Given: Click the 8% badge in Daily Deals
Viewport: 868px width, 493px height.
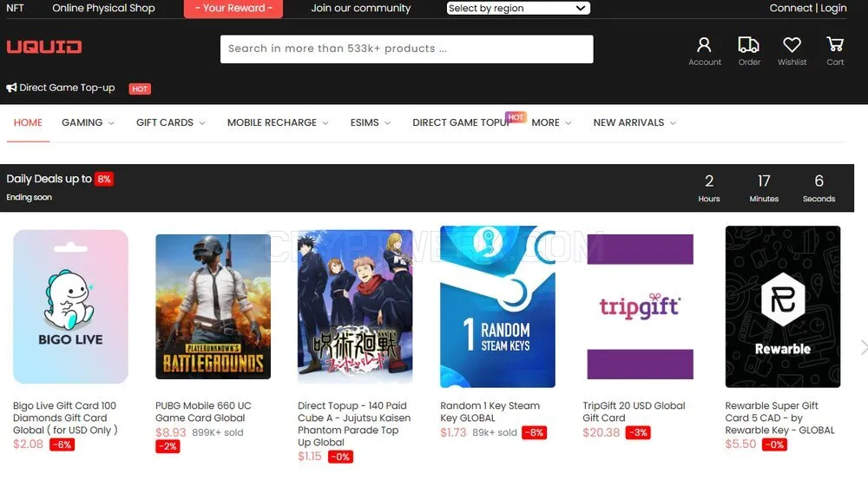Looking at the screenshot, I should point(104,180).
